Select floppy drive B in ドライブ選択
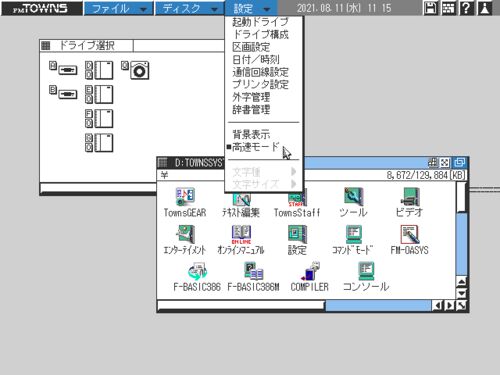The height and width of the screenshot is (375, 500). (63, 92)
